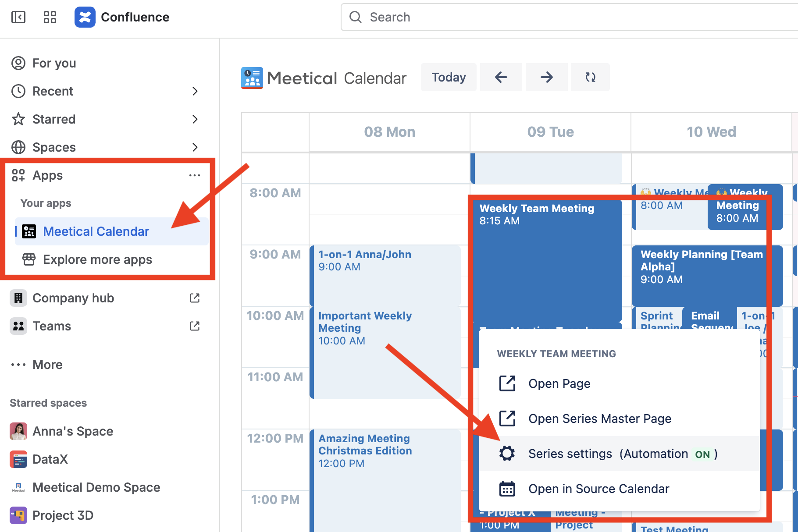This screenshot has width=798, height=532.
Task: Select Open Page from the context menu
Action: tap(620, 383)
